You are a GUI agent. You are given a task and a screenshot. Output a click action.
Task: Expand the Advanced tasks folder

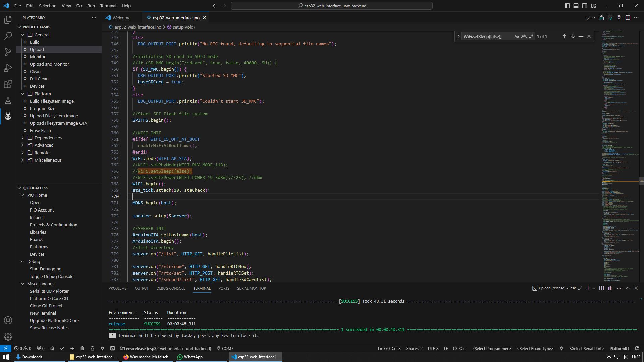tap(44, 145)
